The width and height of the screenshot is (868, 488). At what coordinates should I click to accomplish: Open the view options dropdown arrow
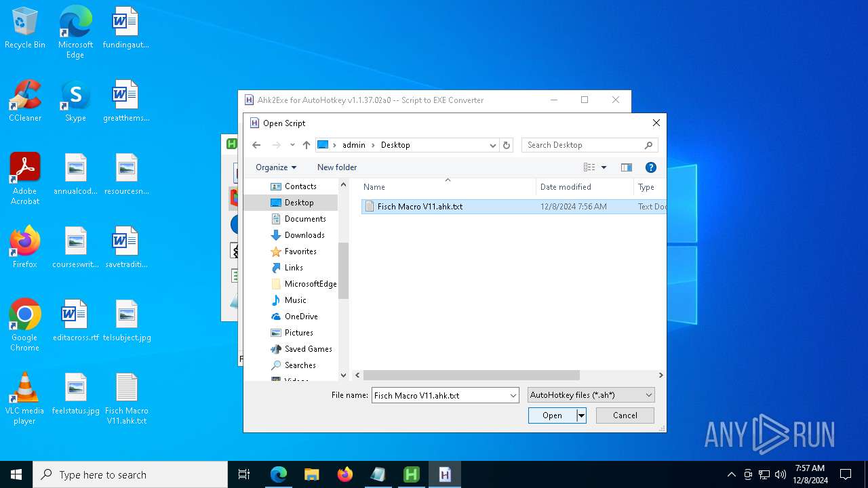click(604, 167)
